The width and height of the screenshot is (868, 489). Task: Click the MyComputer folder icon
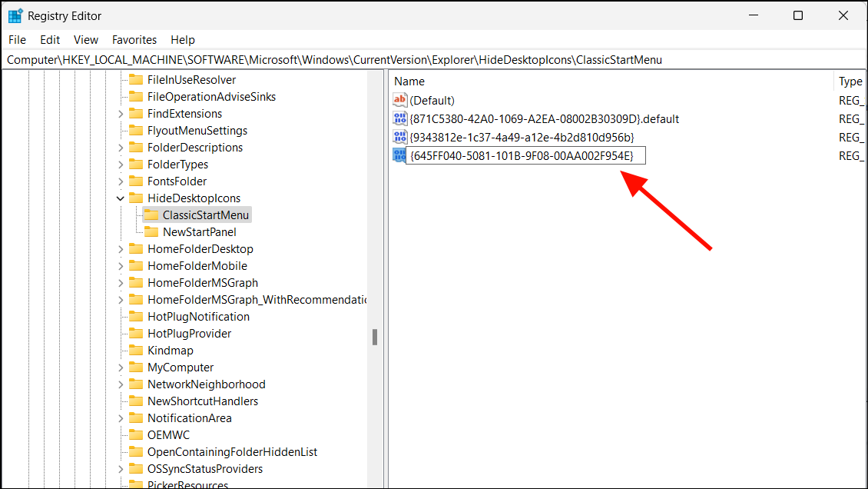pyautogui.click(x=136, y=368)
